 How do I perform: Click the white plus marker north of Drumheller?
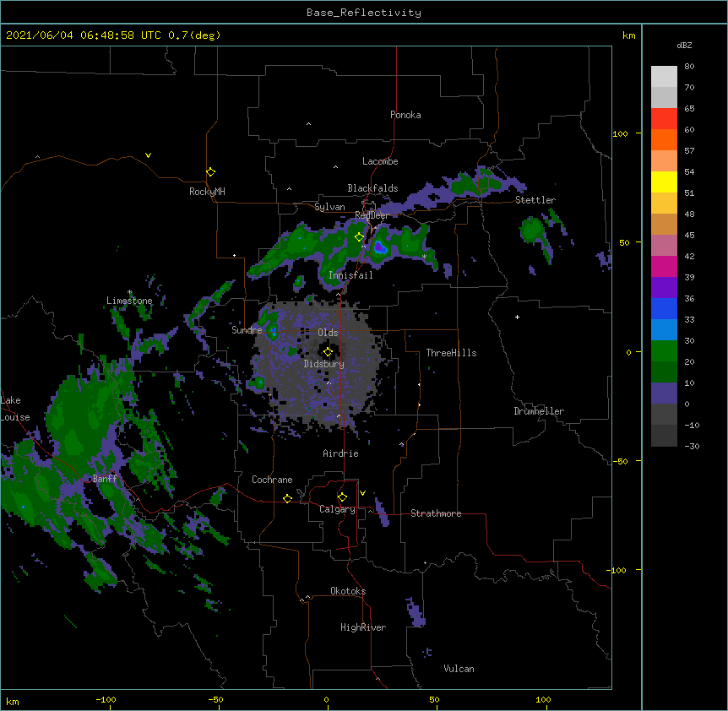tap(517, 317)
